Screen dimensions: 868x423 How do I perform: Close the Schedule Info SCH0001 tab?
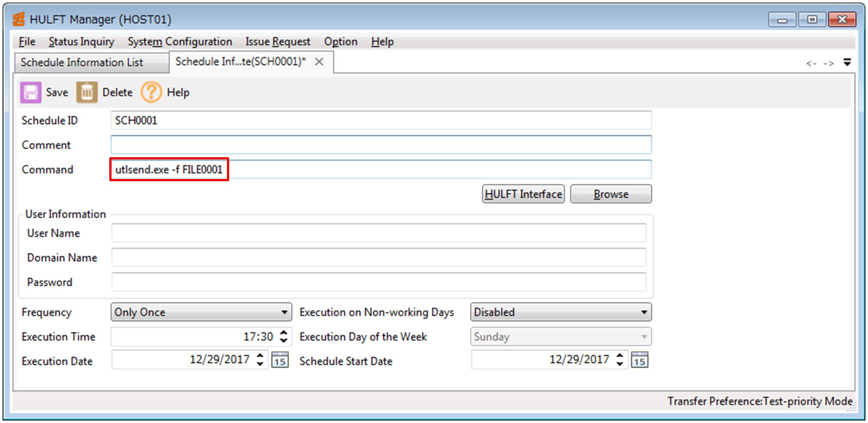319,62
